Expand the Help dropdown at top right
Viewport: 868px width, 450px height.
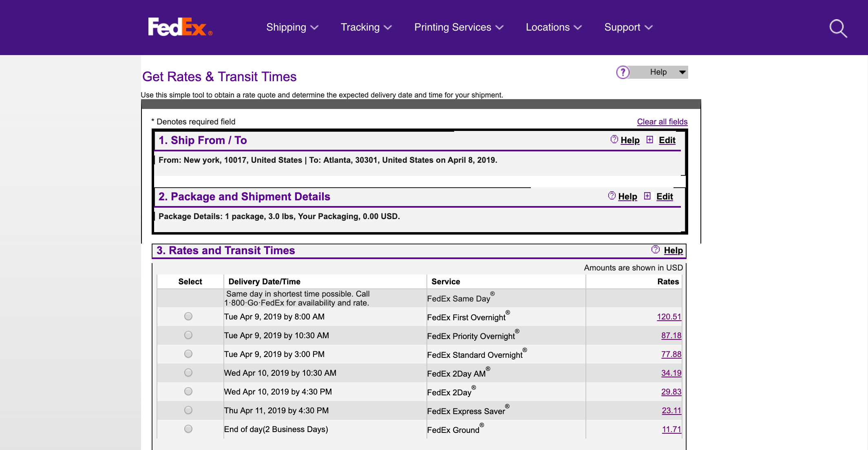(x=659, y=72)
